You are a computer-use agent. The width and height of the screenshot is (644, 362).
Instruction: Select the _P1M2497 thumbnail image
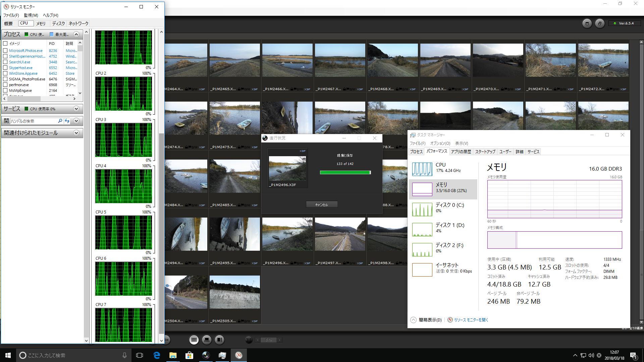(x=340, y=234)
